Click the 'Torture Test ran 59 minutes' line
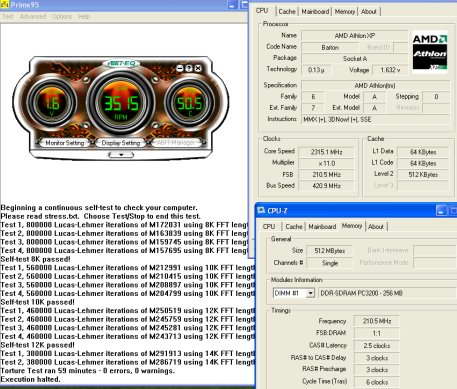 click(x=87, y=371)
